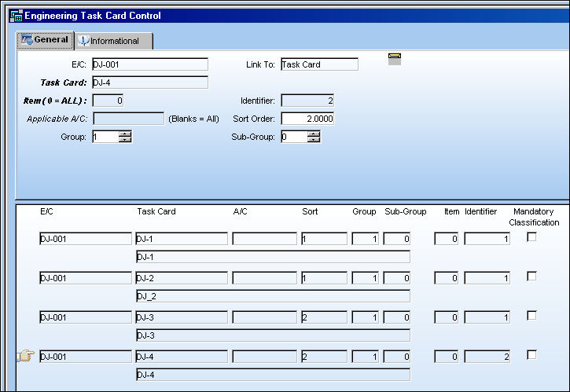
Task: Click the Sort Order field showing 2.0000
Action: pos(307,119)
